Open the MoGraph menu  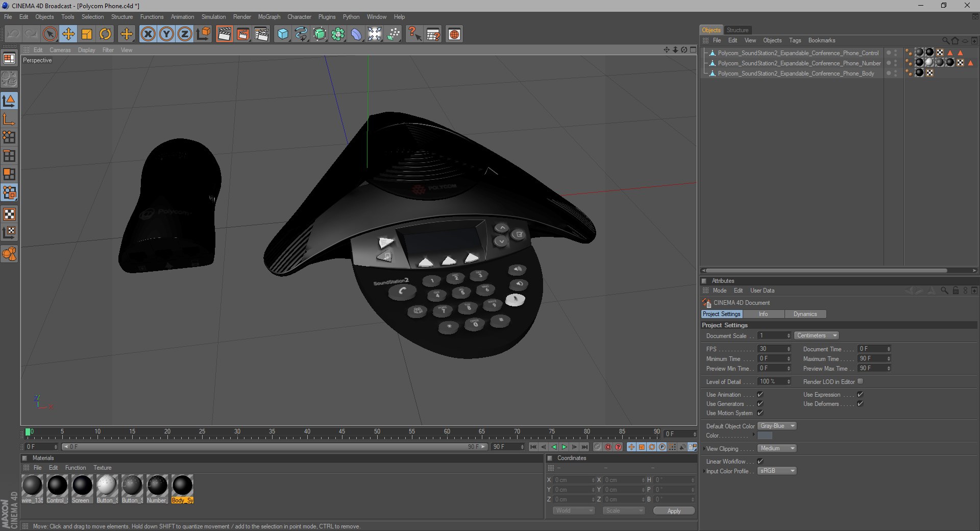tap(269, 17)
